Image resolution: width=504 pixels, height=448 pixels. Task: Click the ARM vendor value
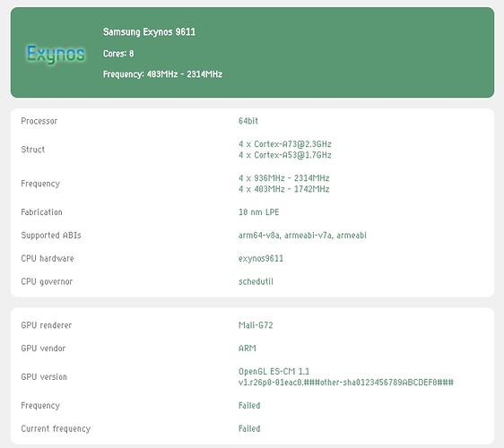248,349
